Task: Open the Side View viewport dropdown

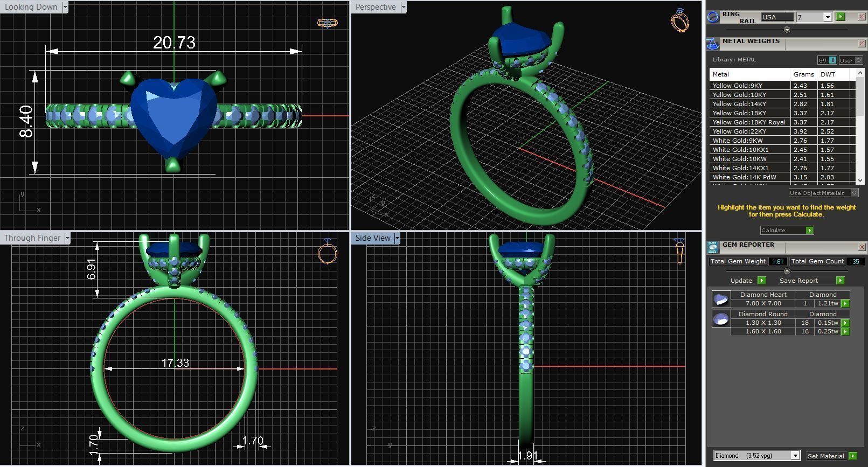Action: pos(397,238)
